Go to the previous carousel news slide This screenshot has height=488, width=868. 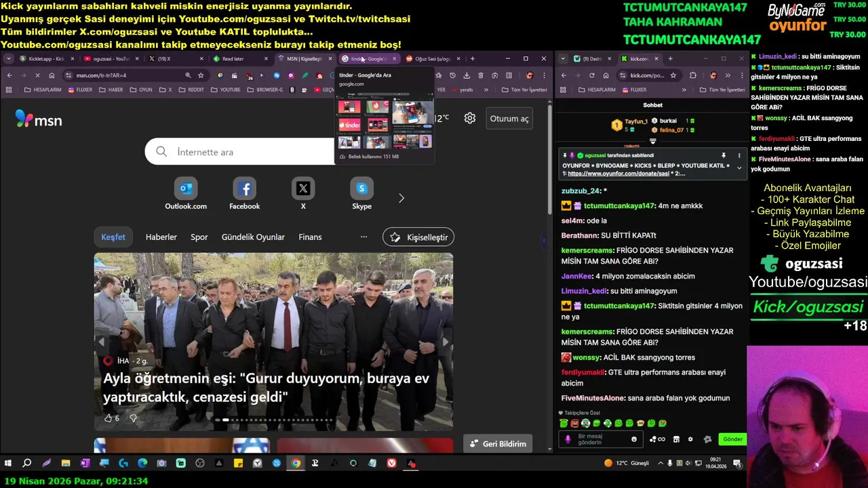(102, 342)
